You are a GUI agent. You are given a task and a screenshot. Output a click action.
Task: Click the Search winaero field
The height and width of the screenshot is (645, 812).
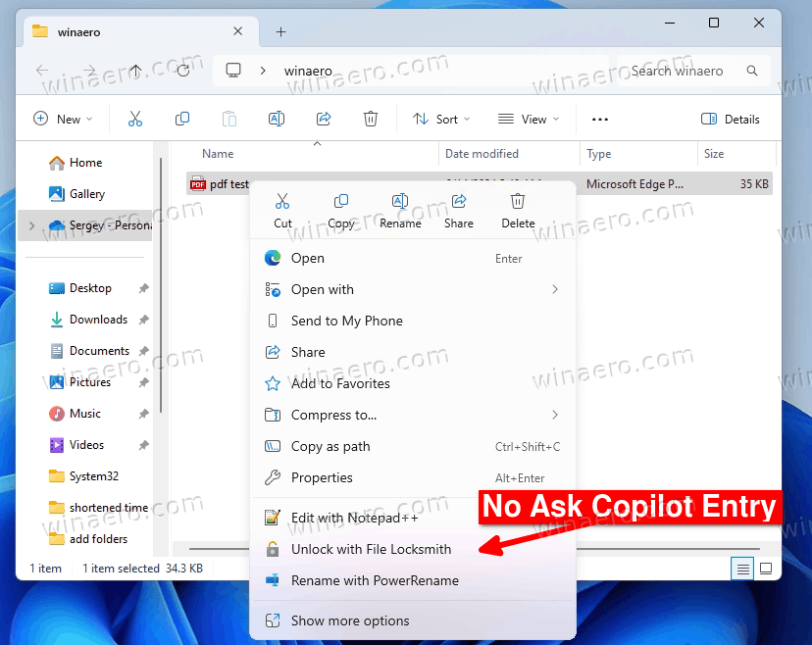point(693,71)
